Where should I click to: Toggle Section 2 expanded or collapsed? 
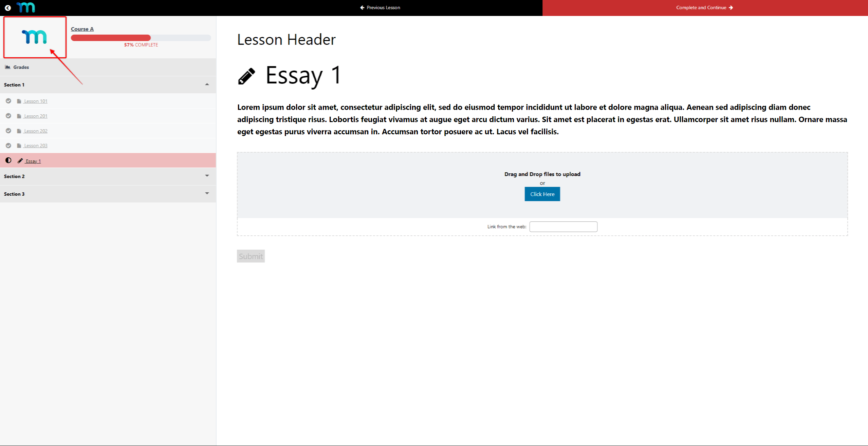(x=208, y=176)
